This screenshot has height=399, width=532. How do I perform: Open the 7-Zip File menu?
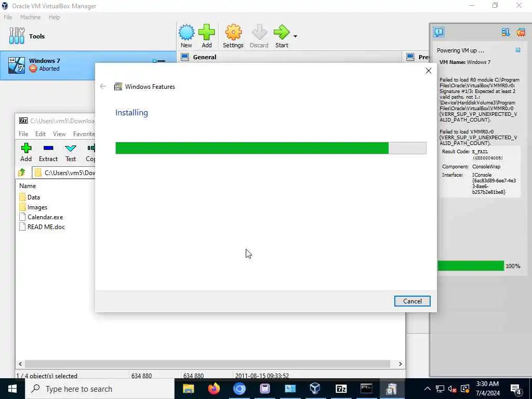click(x=23, y=134)
